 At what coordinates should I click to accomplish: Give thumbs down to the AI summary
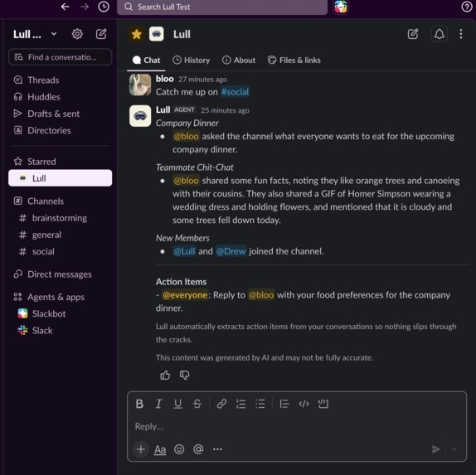pos(184,376)
